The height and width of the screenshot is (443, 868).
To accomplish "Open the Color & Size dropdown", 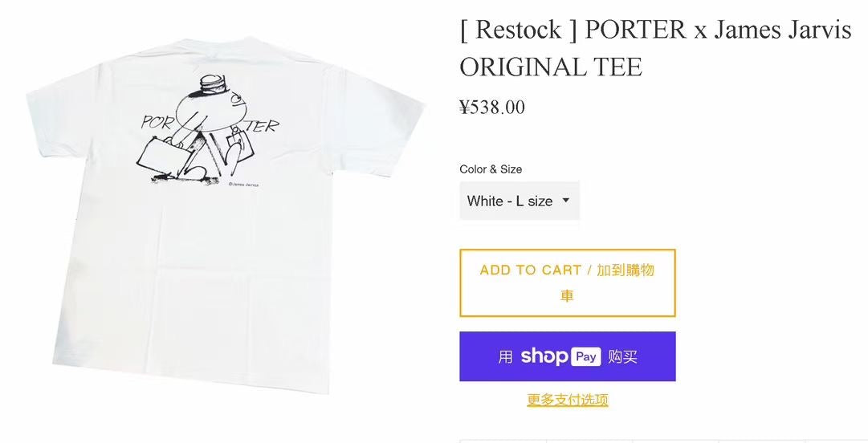I will [x=520, y=201].
